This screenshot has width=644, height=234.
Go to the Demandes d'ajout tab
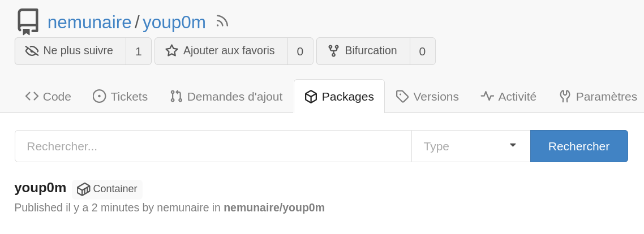(226, 97)
